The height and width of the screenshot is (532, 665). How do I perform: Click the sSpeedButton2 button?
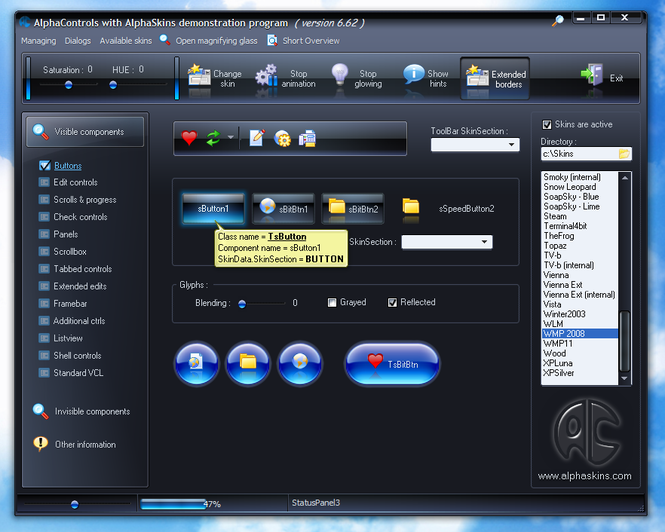pyautogui.click(x=467, y=209)
